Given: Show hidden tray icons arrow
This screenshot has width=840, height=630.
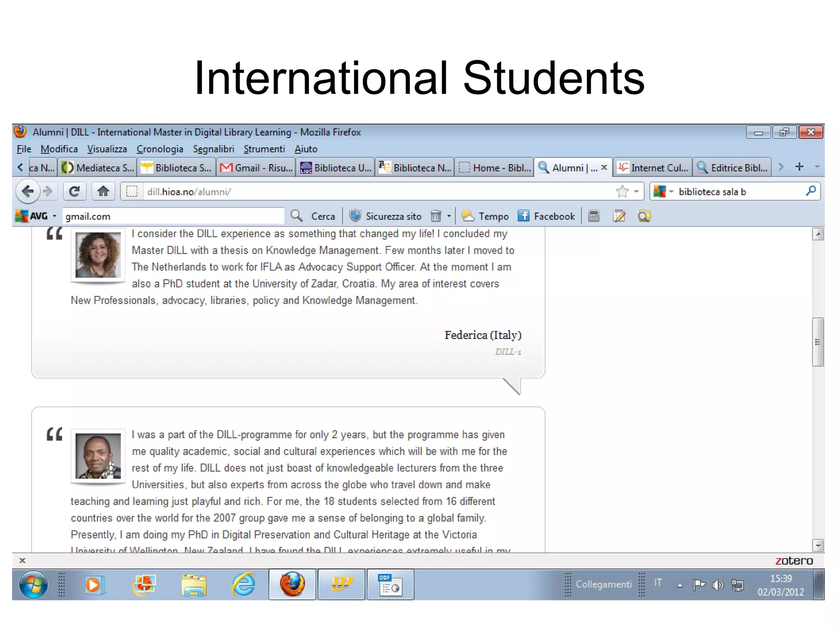Looking at the screenshot, I should 680,585.
